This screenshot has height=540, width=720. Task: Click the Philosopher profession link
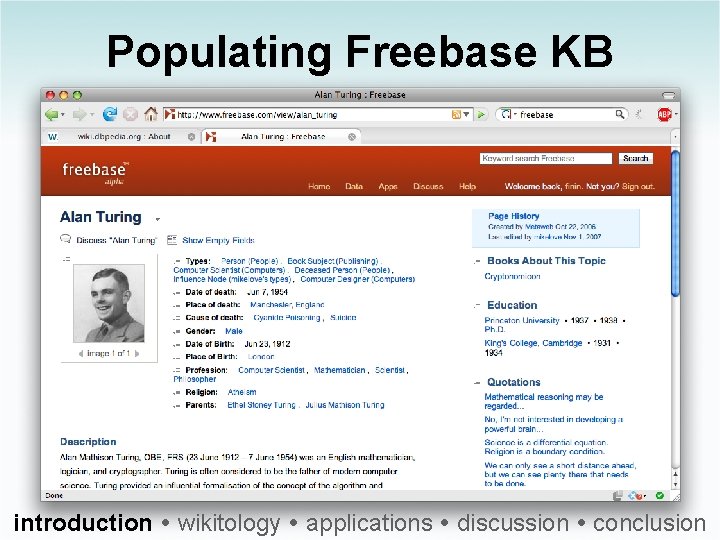[195, 379]
